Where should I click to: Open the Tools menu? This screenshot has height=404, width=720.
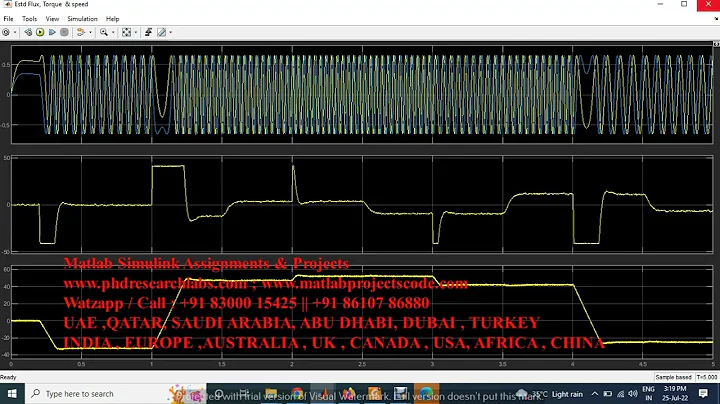click(x=29, y=19)
